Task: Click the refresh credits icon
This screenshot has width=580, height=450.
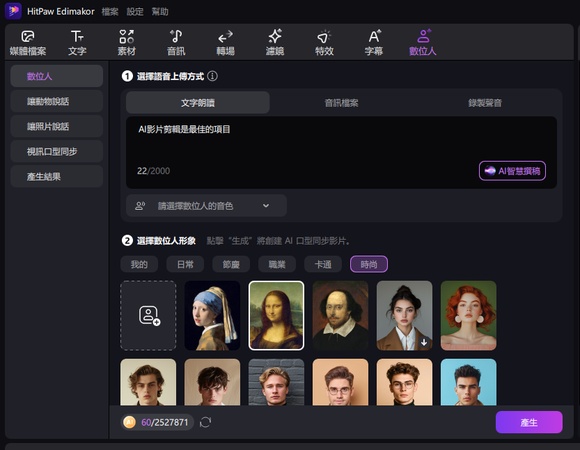Action: tap(205, 422)
